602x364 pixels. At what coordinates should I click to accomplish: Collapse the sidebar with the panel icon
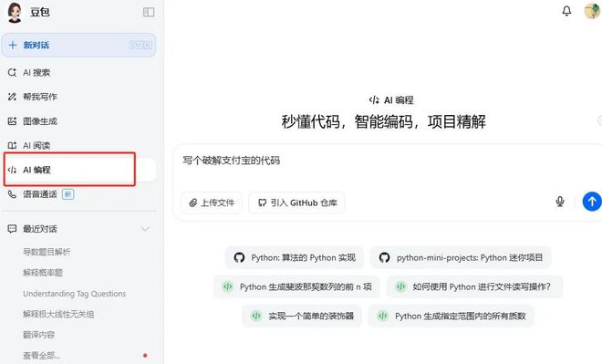pyautogui.click(x=149, y=12)
